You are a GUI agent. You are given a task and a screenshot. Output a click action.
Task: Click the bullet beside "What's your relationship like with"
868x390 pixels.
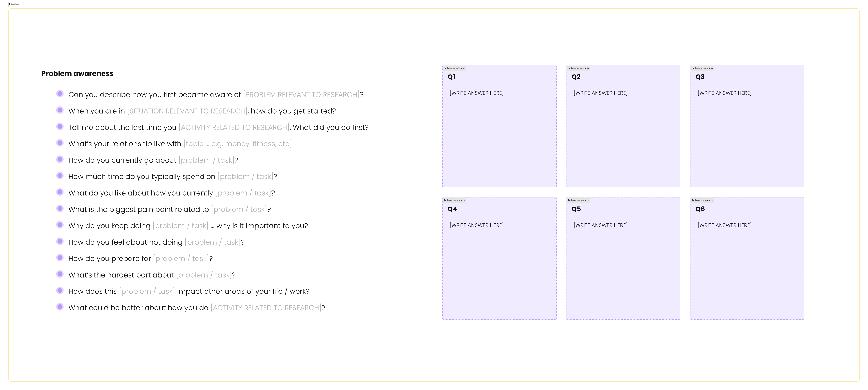[x=60, y=143]
